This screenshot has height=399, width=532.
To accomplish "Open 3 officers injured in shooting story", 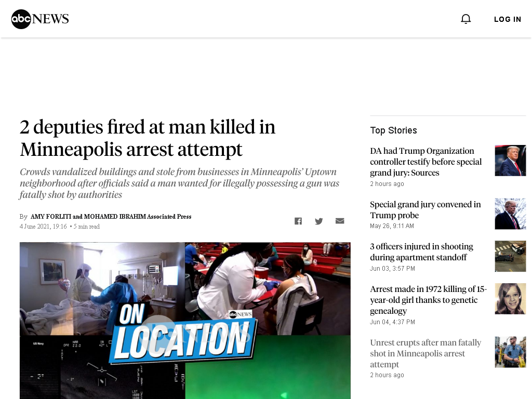I will coord(421,252).
